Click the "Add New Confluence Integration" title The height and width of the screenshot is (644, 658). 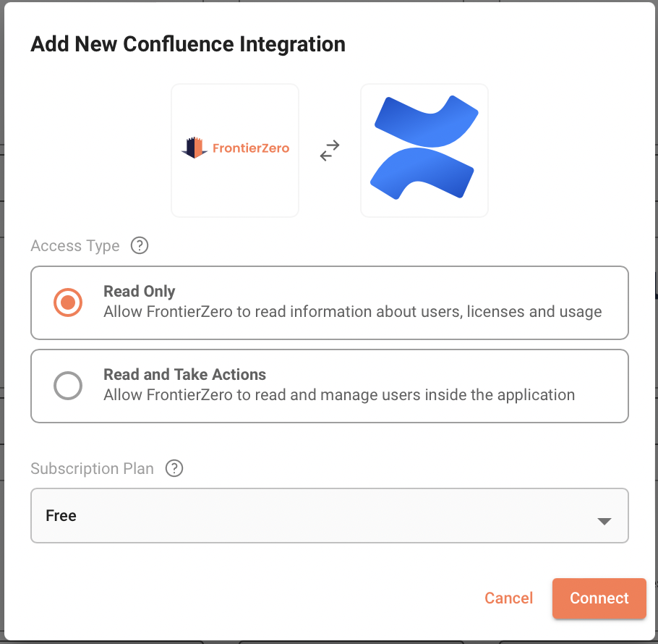(x=188, y=44)
